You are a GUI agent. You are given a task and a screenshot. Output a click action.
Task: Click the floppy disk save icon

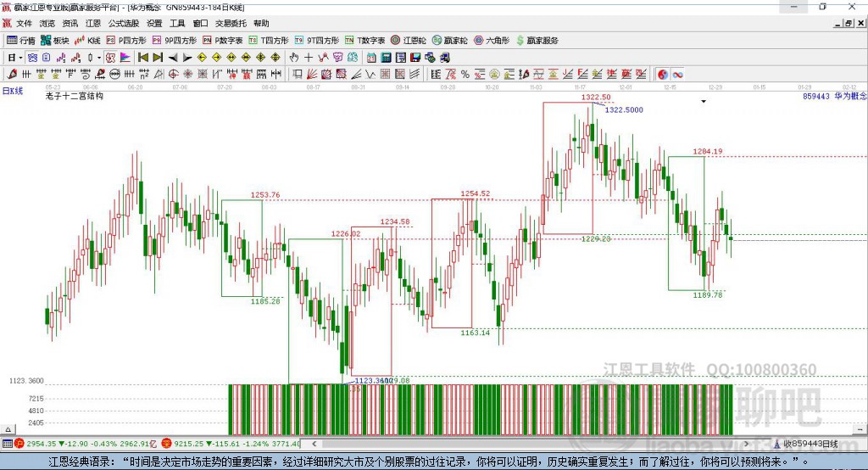(415, 58)
